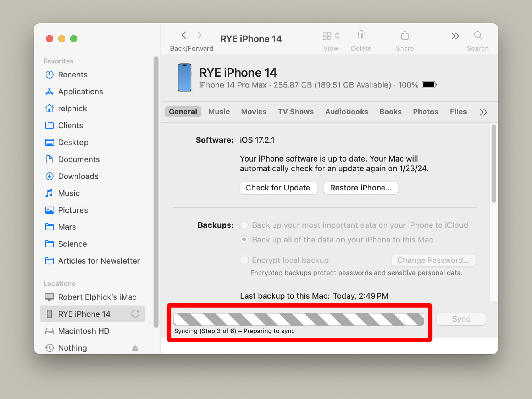Viewport: 532px width, 399px height.
Task: Click the sync spinner beside RYE iPhone 14
Action: point(135,314)
